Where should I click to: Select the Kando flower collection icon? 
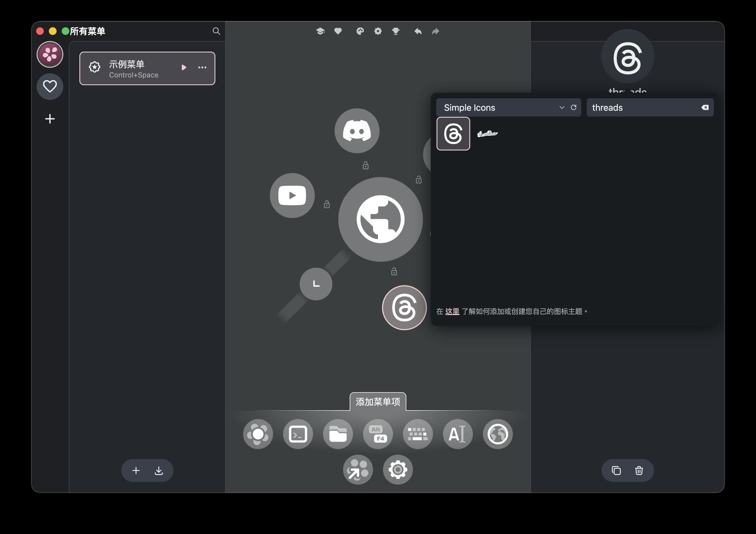50,54
